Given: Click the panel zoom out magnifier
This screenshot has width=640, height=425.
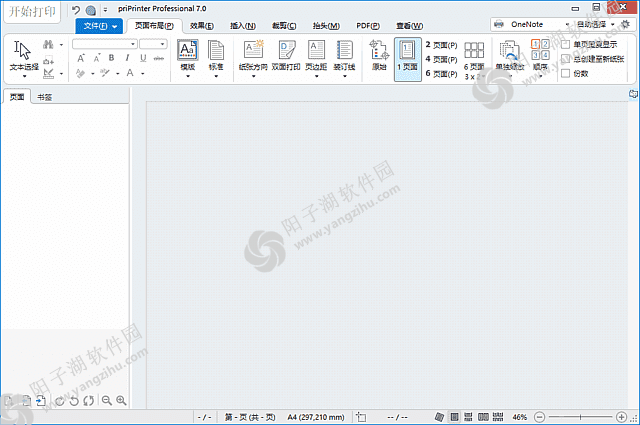Looking at the screenshot, I should [107, 401].
